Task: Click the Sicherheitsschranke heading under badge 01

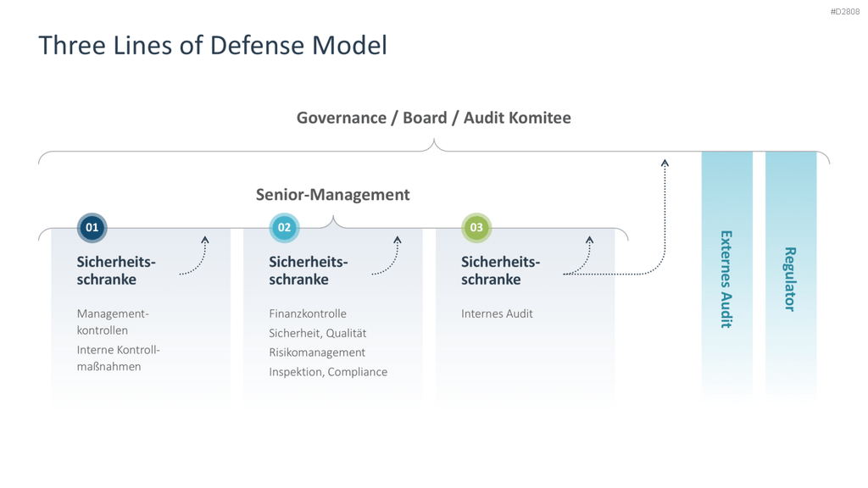Action: 116,270
